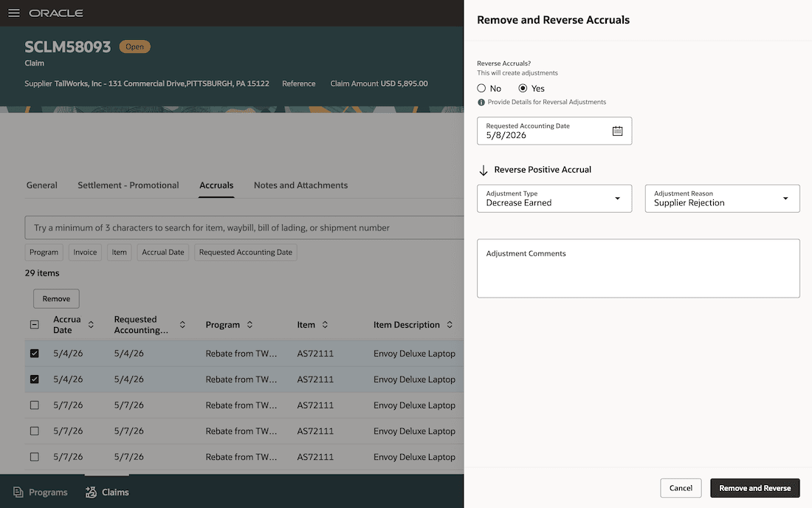Click the Open status badge

pos(134,47)
